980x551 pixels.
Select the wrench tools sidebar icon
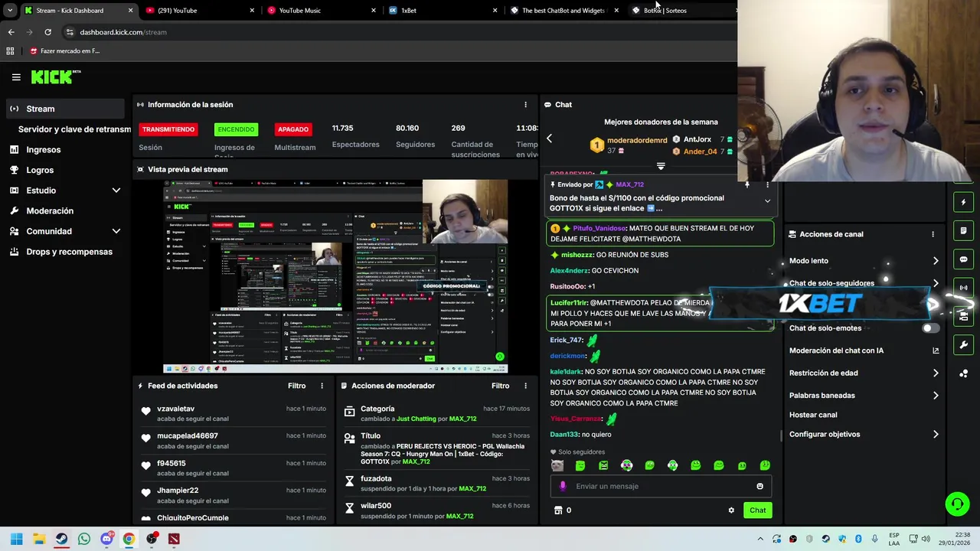[x=964, y=344]
